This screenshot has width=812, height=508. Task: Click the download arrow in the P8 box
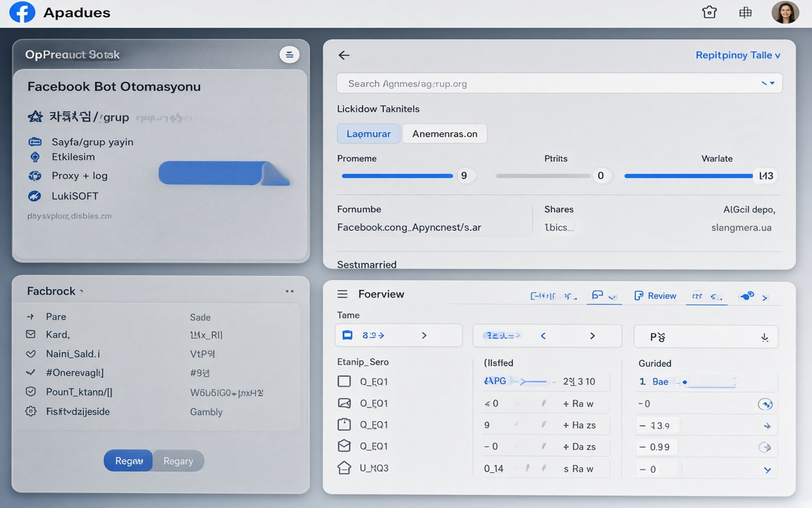[765, 337]
